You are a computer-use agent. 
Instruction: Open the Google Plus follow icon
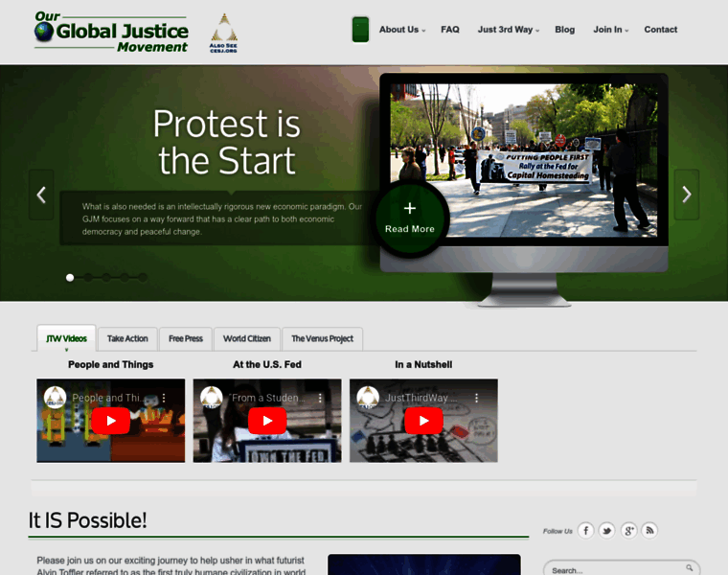click(x=628, y=530)
